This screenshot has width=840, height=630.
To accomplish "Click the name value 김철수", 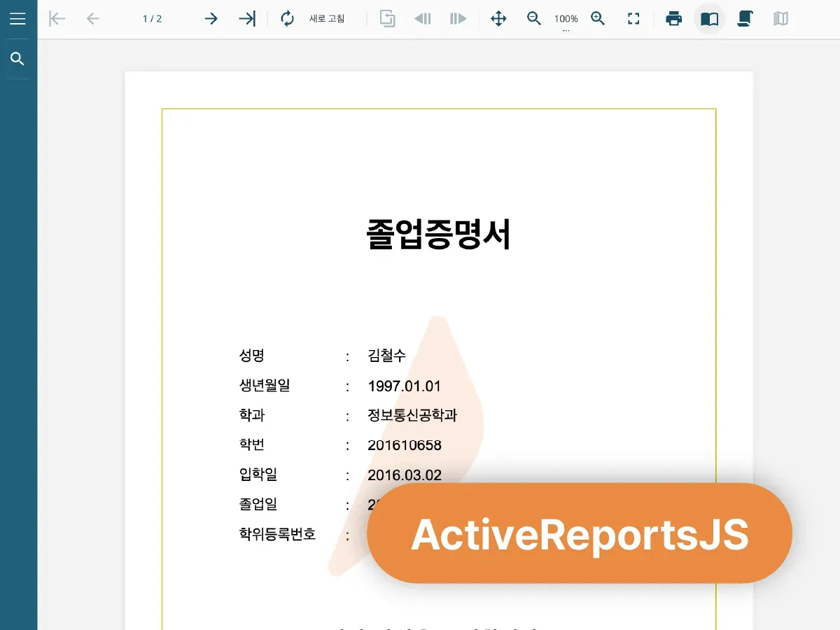I will point(387,356).
